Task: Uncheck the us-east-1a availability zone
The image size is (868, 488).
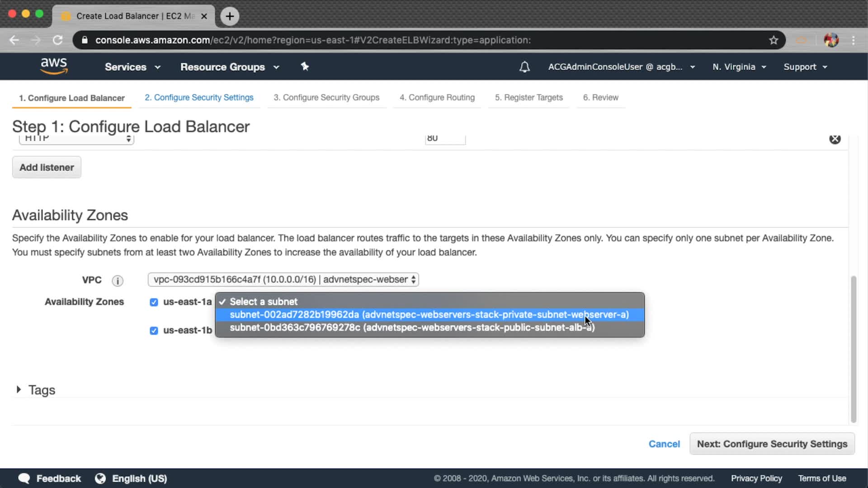Action: click(154, 302)
